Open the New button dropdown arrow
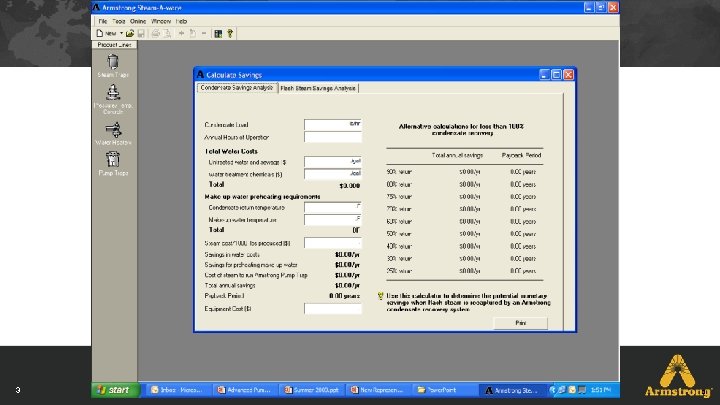The width and height of the screenshot is (720, 405). [121, 34]
